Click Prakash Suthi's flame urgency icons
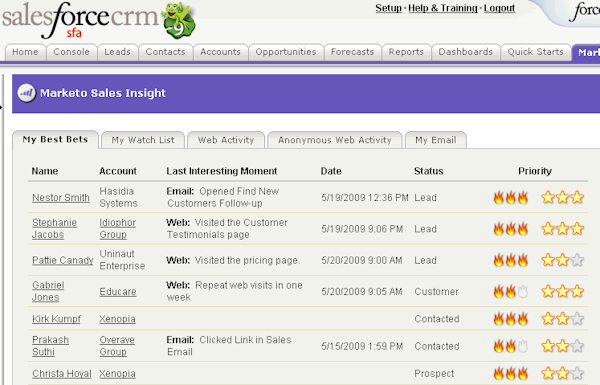The image size is (600, 385). tap(511, 346)
